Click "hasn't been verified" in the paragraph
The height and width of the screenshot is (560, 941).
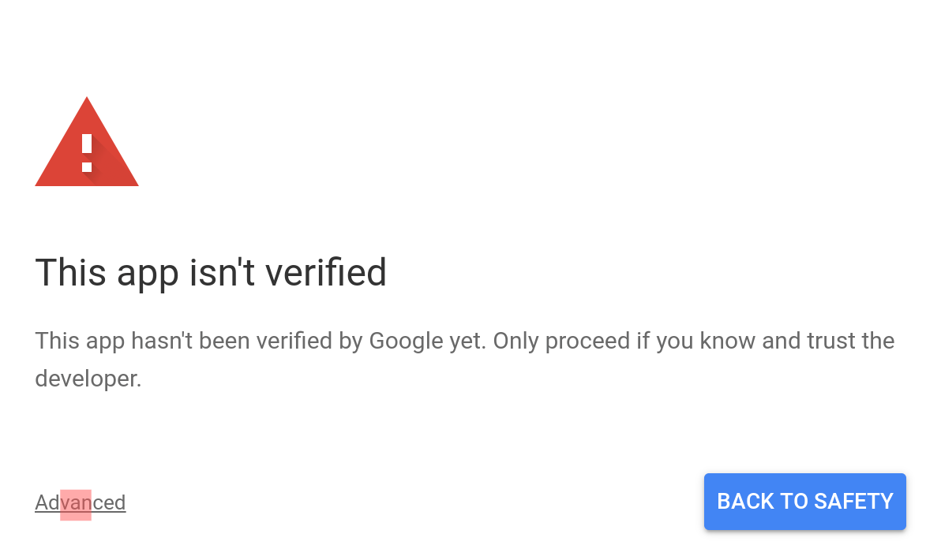coord(231,342)
